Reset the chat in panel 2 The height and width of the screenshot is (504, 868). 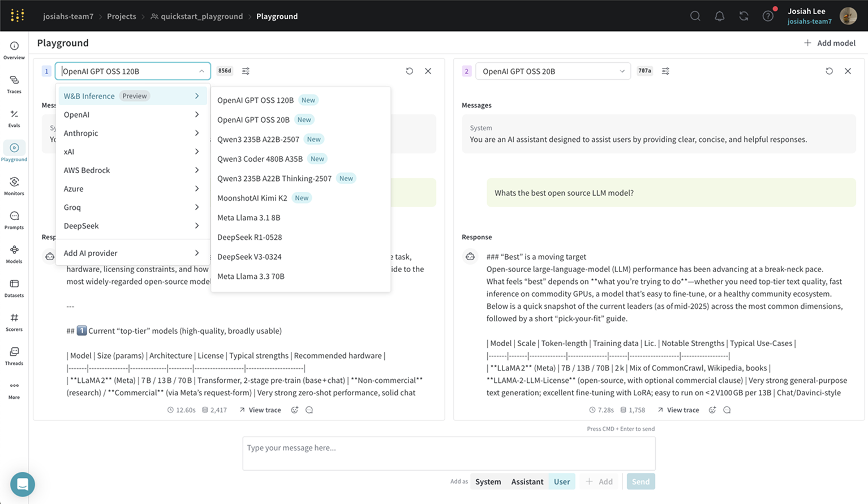830,71
